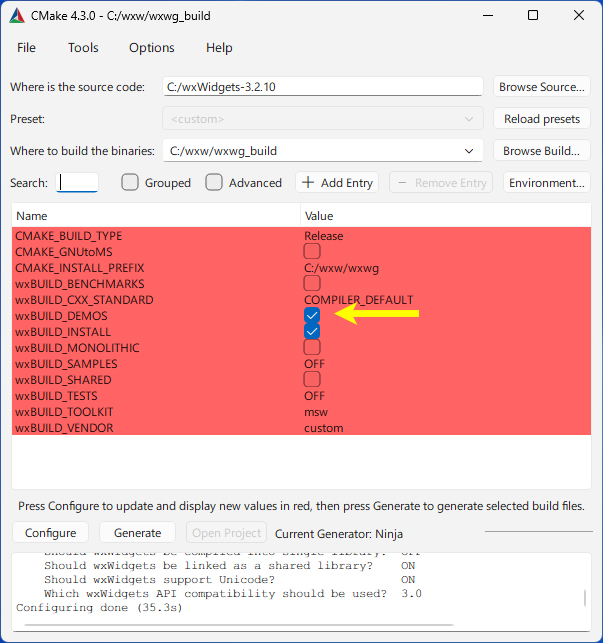Click OFF value of wxBUILD_TESTS
This screenshot has height=643, width=603.
[315, 396]
